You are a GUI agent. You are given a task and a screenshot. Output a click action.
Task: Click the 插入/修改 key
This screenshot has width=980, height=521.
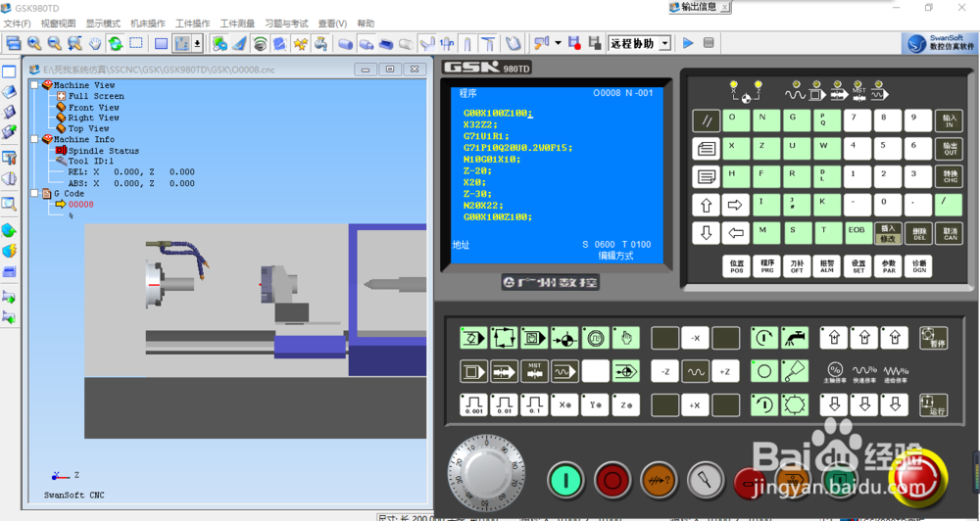tap(888, 233)
